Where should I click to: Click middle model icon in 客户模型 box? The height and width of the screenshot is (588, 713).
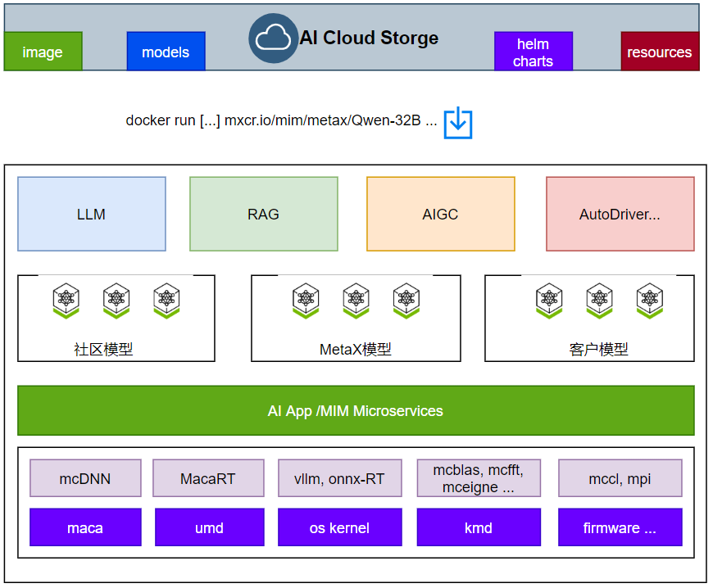click(599, 301)
